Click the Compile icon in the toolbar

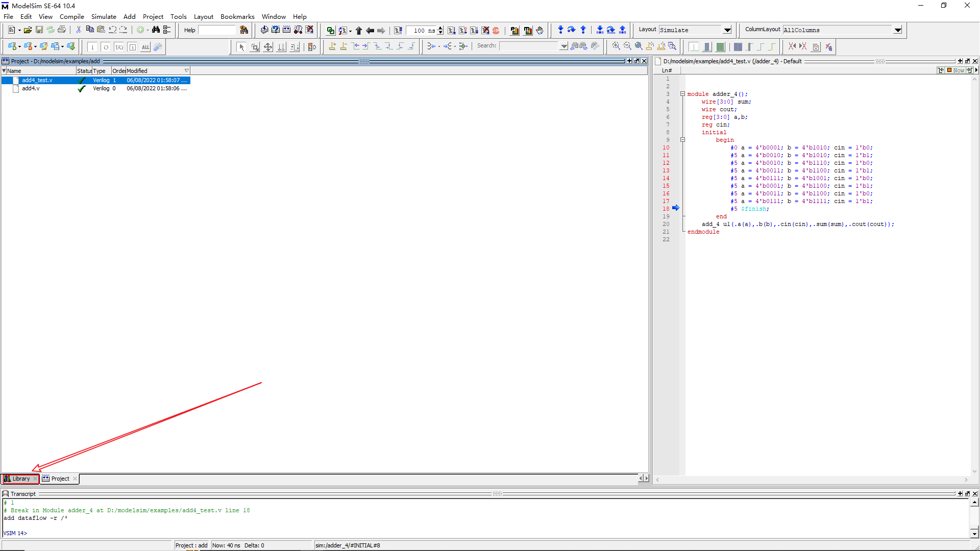[x=264, y=30]
